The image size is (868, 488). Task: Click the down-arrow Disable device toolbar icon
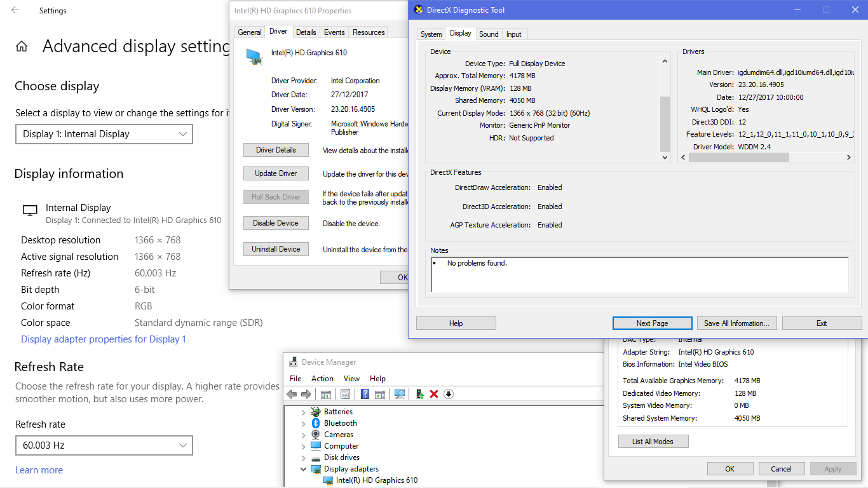[449, 394]
